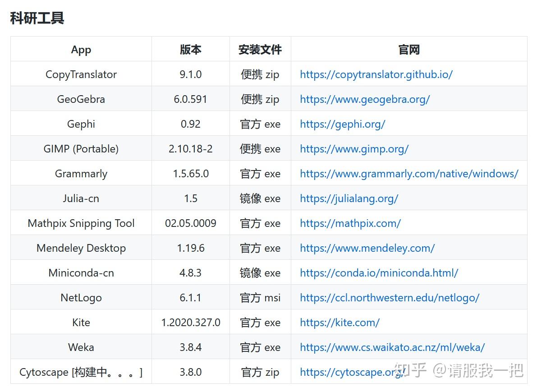Select the 科研工具 heading
The width and height of the screenshot is (537, 392).
coord(37,18)
